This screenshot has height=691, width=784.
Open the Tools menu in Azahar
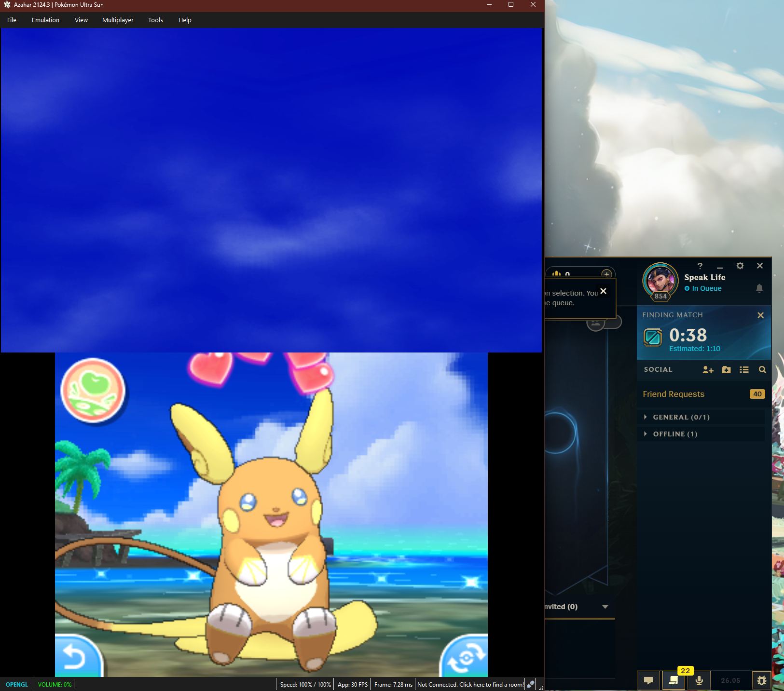(155, 20)
